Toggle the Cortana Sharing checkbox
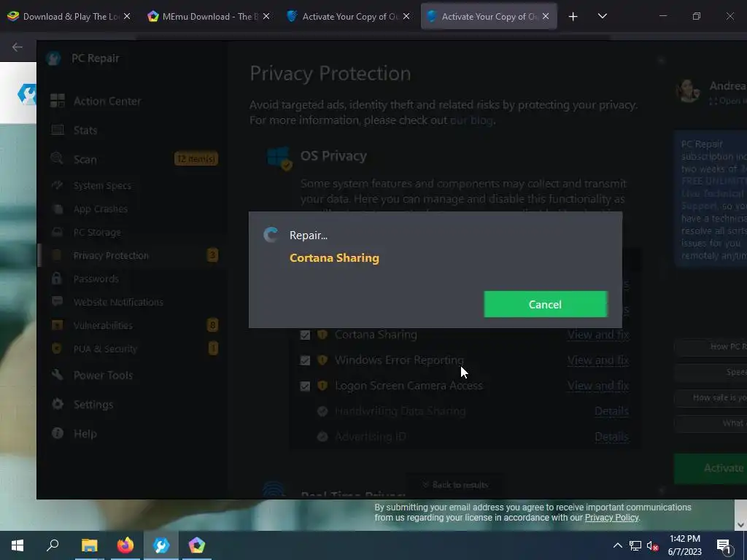The height and width of the screenshot is (560, 747). point(305,335)
